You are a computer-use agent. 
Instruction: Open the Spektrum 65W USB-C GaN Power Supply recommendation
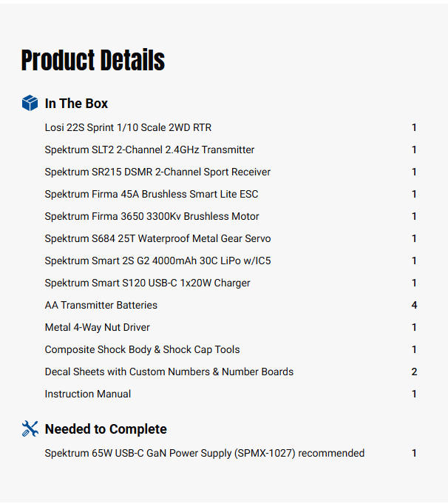[x=204, y=453]
